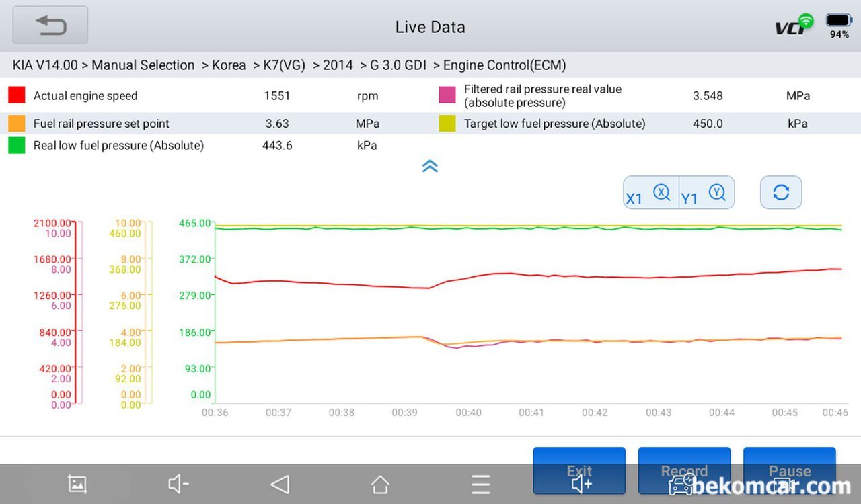Image resolution: width=861 pixels, height=504 pixels.
Task: Select yellow Target low fuel pressure swatch
Action: point(447,123)
